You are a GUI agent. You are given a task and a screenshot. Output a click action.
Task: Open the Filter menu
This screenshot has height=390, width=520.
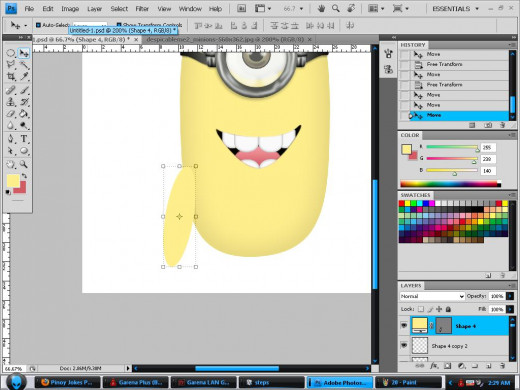pos(142,9)
